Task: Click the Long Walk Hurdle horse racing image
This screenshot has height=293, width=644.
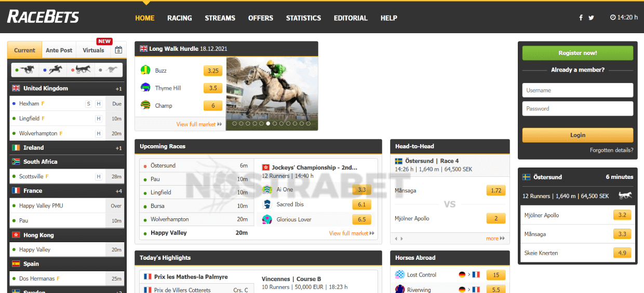Action: pyautogui.click(x=272, y=93)
